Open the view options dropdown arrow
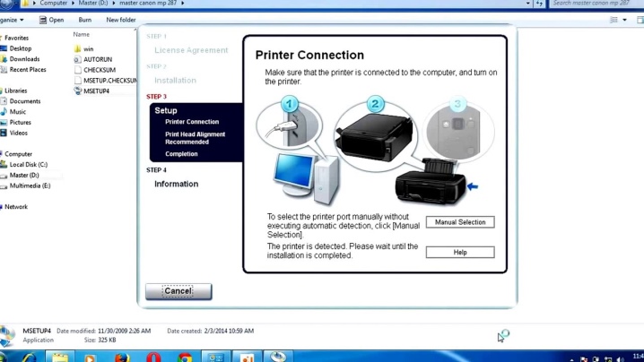The image size is (644, 362). 624,20
